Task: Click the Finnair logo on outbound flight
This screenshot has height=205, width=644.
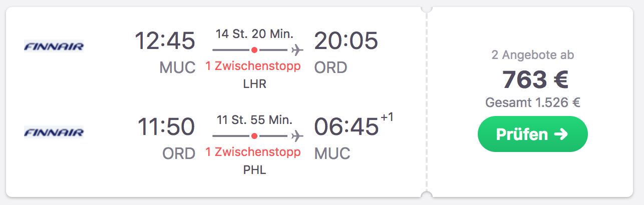Action: click(54, 47)
